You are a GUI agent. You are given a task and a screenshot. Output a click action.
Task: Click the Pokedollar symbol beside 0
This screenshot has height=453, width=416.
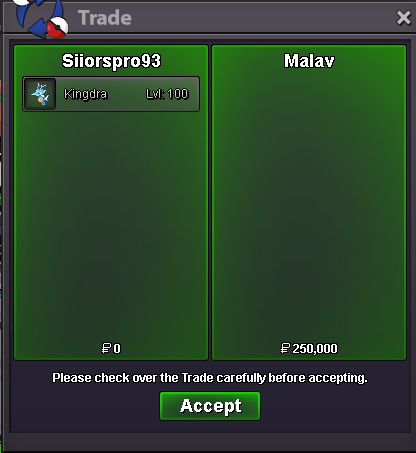coord(106,349)
